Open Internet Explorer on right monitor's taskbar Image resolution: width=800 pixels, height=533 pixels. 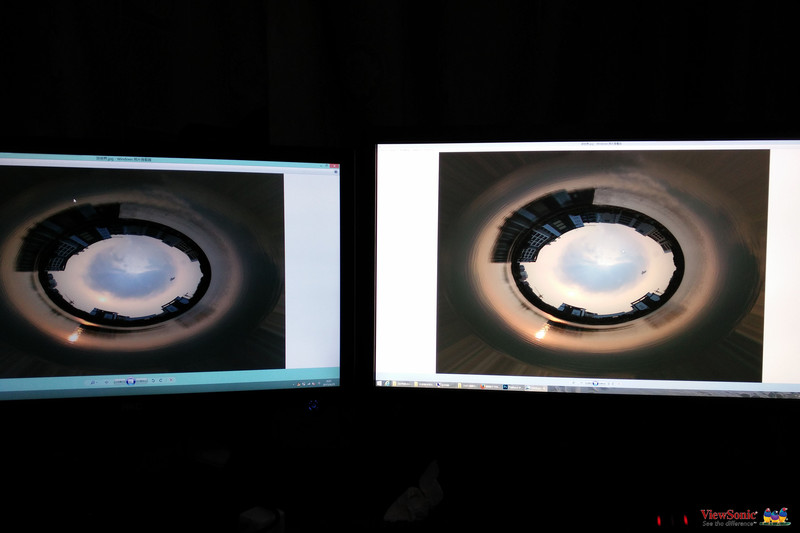tap(387, 384)
